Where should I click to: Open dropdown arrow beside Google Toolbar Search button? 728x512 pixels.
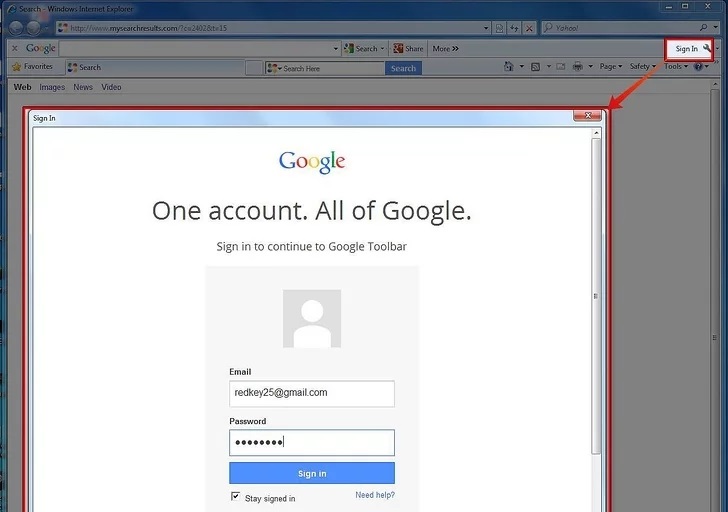[x=382, y=48]
